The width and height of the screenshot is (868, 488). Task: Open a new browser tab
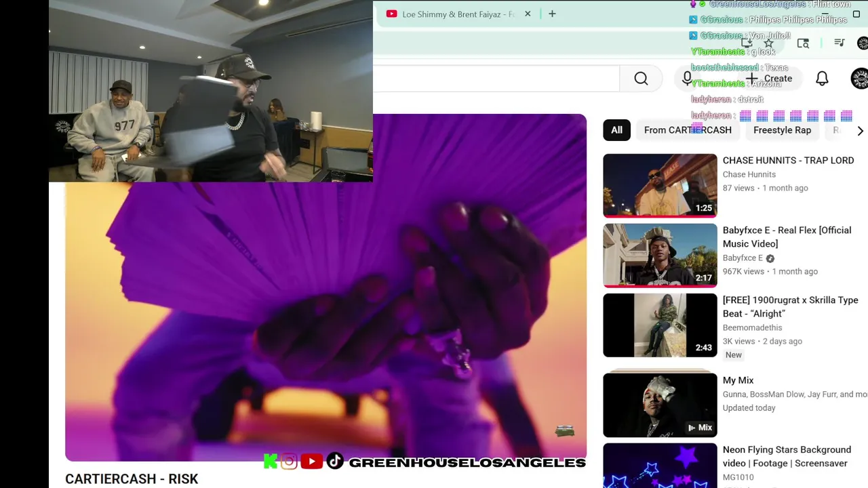pos(552,14)
